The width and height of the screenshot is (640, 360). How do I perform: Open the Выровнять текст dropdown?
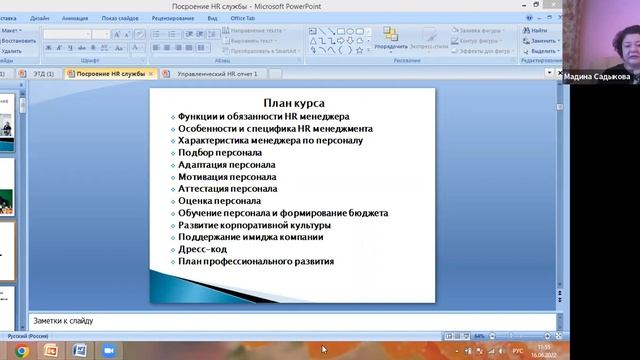(x=250, y=41)
